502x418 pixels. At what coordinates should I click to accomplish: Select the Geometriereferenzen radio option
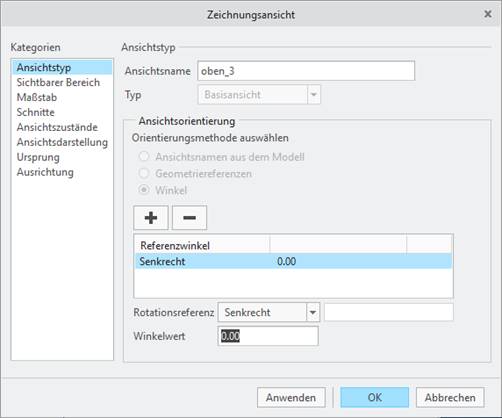(x=144, y=173)
